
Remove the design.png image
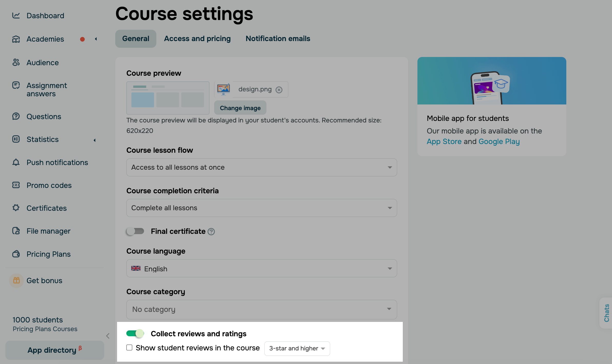(x=279, y=90)
